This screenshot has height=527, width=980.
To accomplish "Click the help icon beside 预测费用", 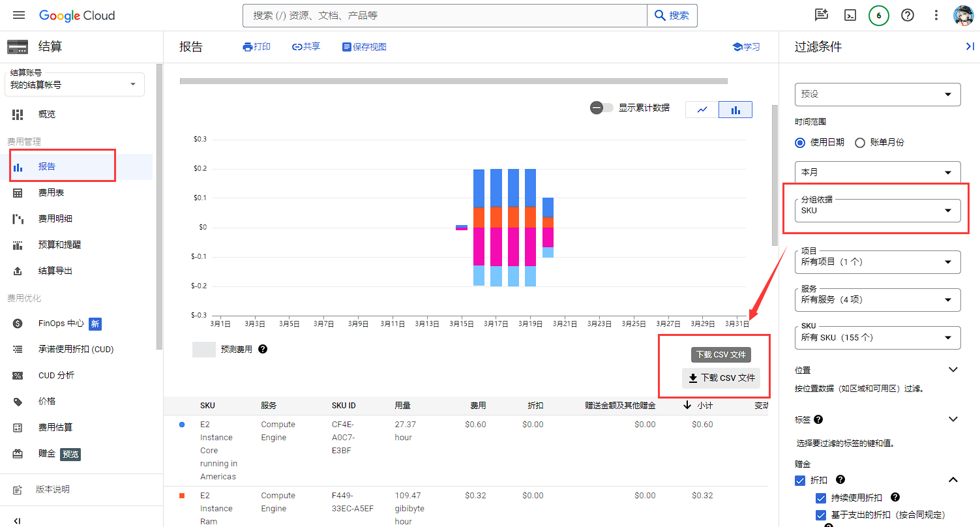I will tap(263, 349).
